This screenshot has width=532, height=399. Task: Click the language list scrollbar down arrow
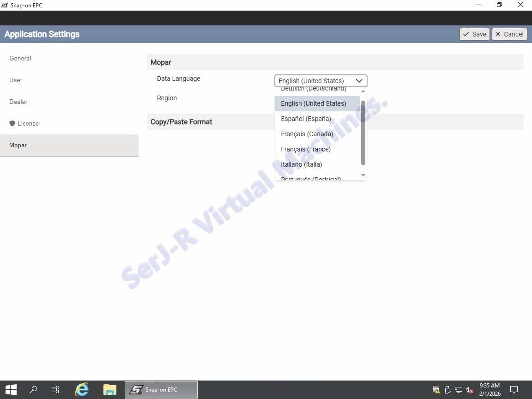click(x=363, y=175)
